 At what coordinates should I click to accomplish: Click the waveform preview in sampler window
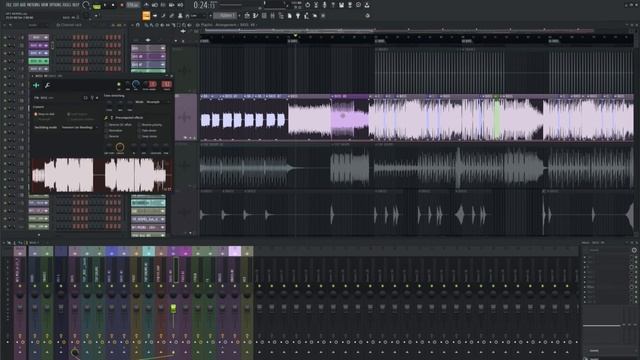(101, 175)
